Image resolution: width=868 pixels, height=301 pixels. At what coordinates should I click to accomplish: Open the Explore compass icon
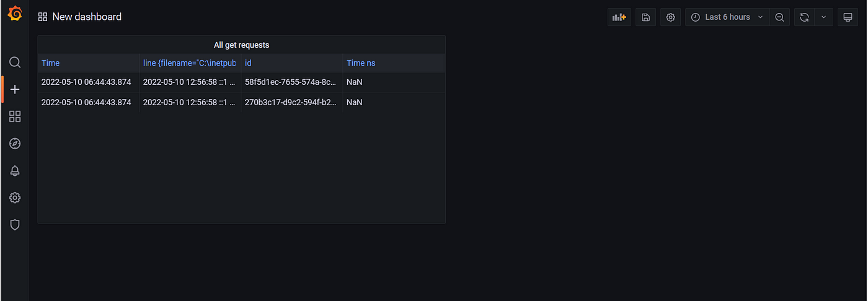(15, 144)
